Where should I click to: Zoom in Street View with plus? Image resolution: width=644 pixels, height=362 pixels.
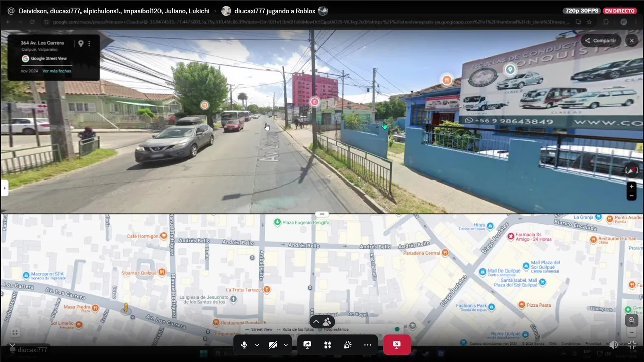[x=632, y=186]
